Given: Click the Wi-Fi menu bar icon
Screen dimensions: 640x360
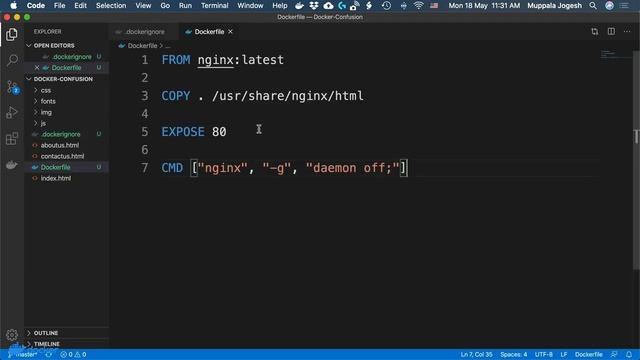Looking at the screenshot, I should [418, 6].
